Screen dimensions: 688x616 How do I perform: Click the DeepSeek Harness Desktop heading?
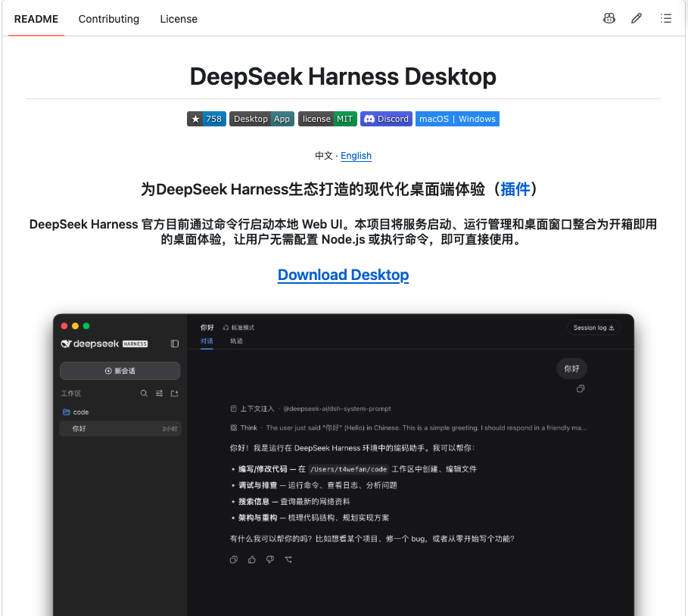pyautogui.click(x=343, y=76)
